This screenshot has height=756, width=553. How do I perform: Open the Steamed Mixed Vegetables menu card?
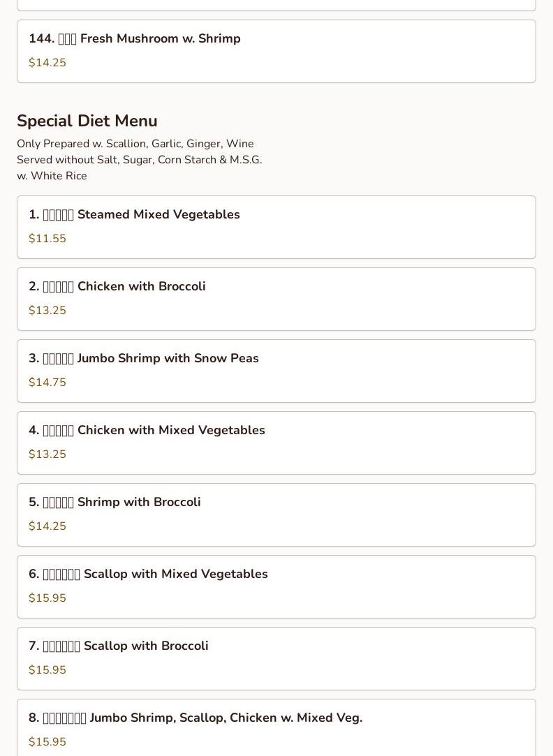[x=276, y=227]
